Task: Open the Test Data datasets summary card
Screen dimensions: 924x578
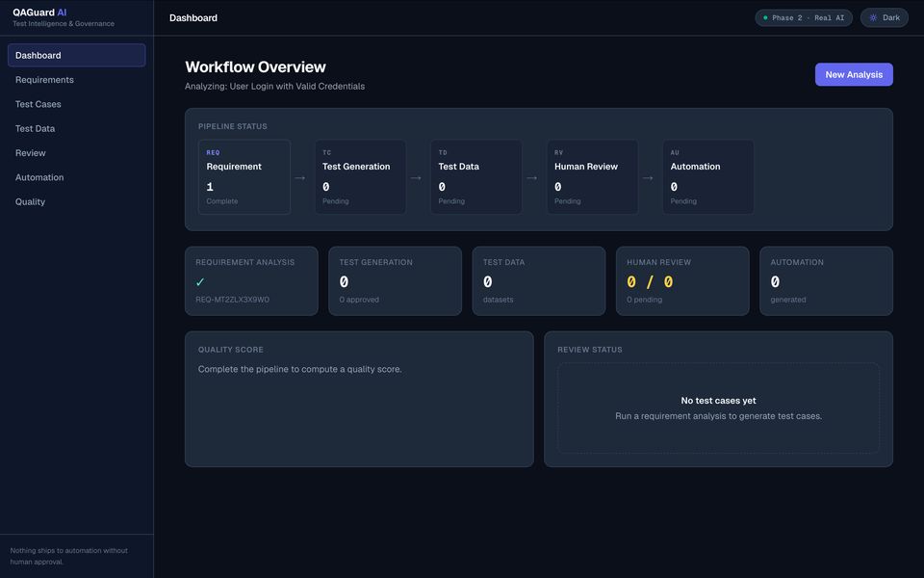Action: click(539, 280)
